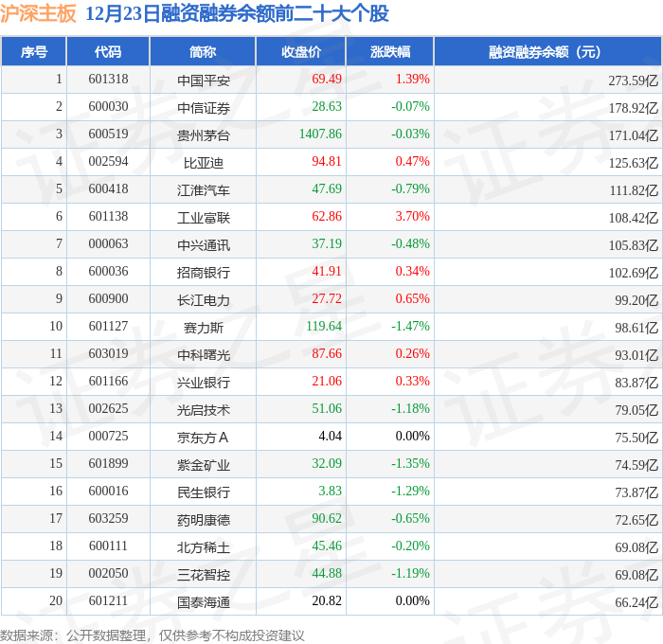Click the balance 83.87亿
The image size is (663, 644).
coord(636,383)
